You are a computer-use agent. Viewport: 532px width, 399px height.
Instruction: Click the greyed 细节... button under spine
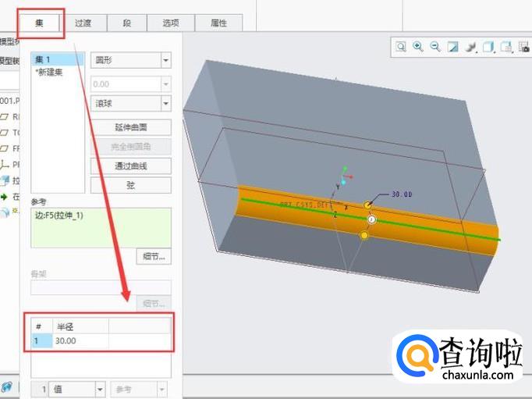click(x=154, y=303)
